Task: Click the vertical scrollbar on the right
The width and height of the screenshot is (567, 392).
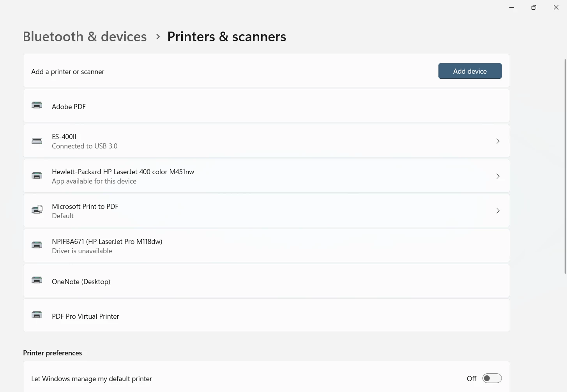Action: [565, 166]
